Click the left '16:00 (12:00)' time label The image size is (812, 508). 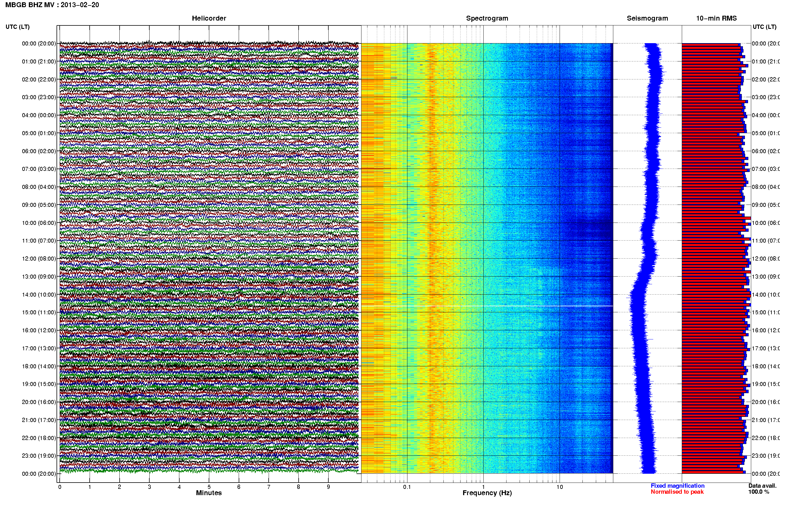pos(39,330)
